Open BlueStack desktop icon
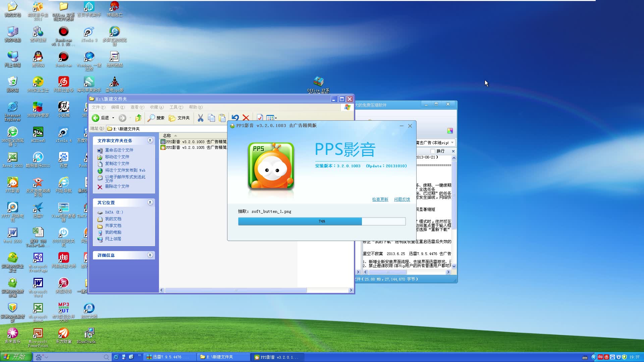 point(89,336)
